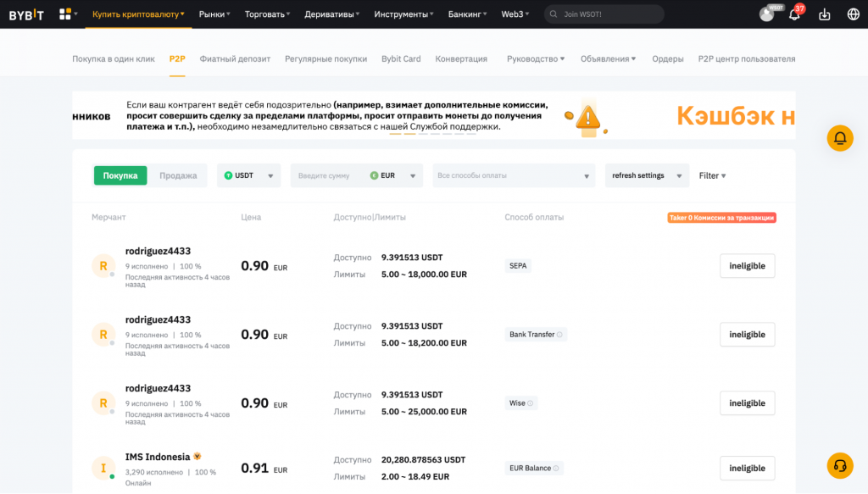Open the user profile avatar
Image resolution: width=868 pixels, height=494 pixels.
[x=766, y=14]
